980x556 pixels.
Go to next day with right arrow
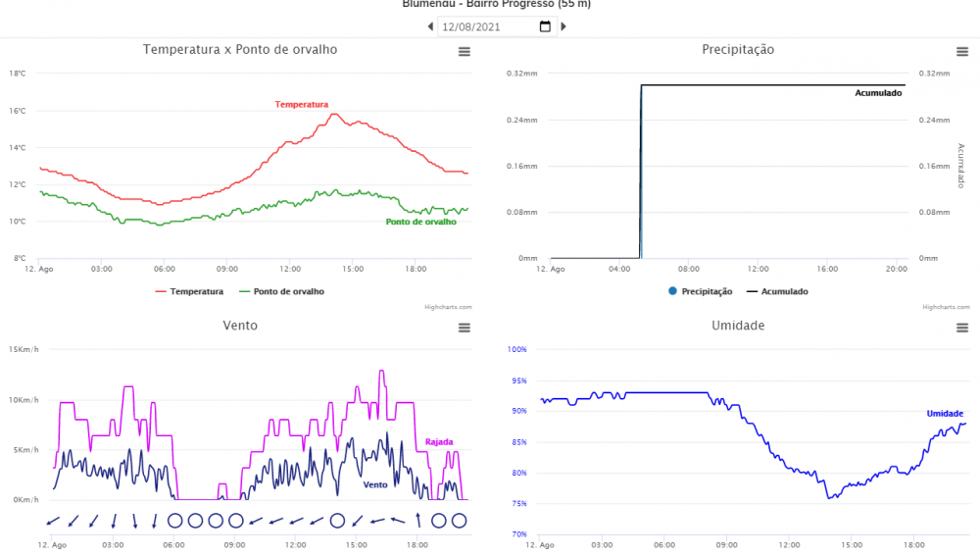(x=563, y=26)
